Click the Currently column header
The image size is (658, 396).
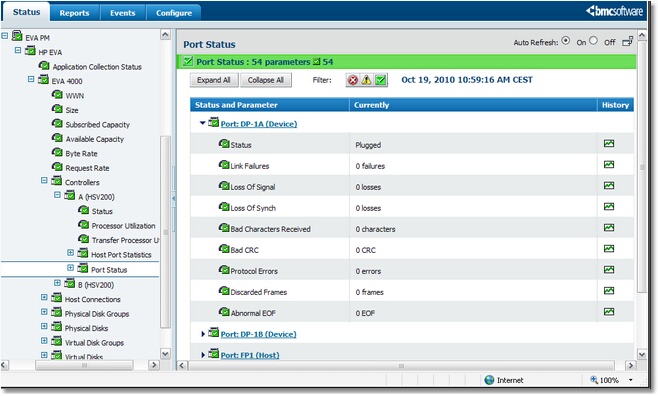pos(473,105)
